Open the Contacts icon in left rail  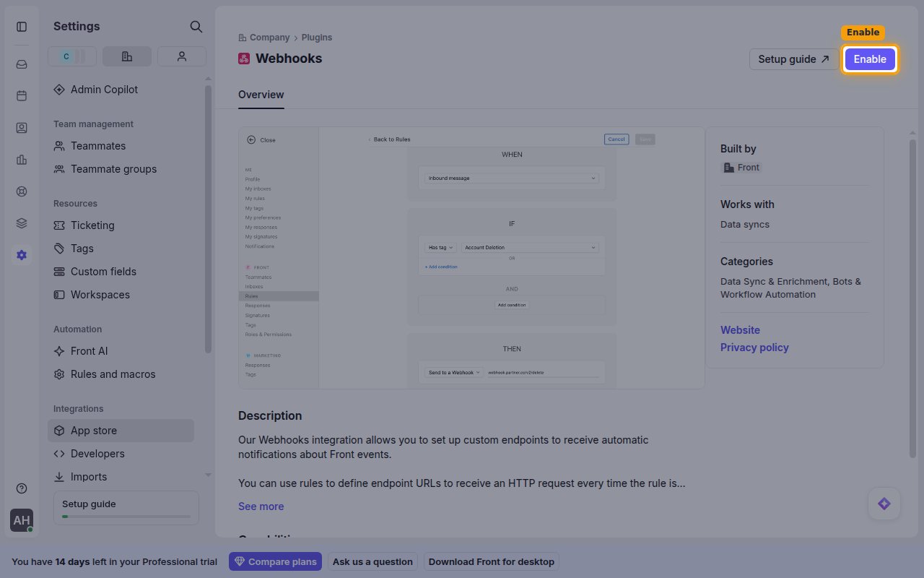[22, 128]
